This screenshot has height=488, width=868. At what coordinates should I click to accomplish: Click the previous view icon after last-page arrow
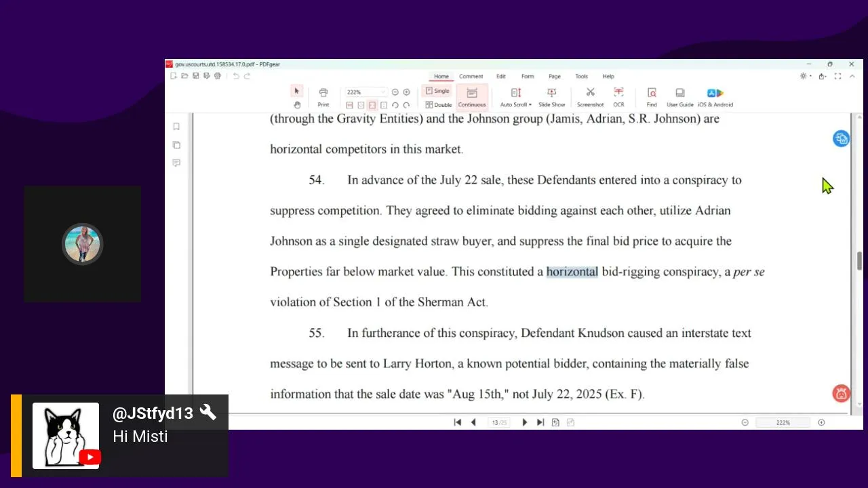coord(555,422)
